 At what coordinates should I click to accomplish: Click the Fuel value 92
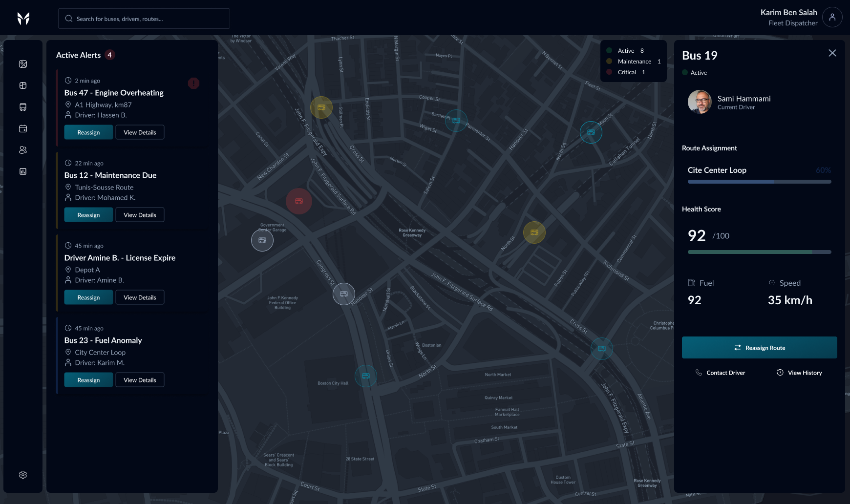tap(694, 300)
